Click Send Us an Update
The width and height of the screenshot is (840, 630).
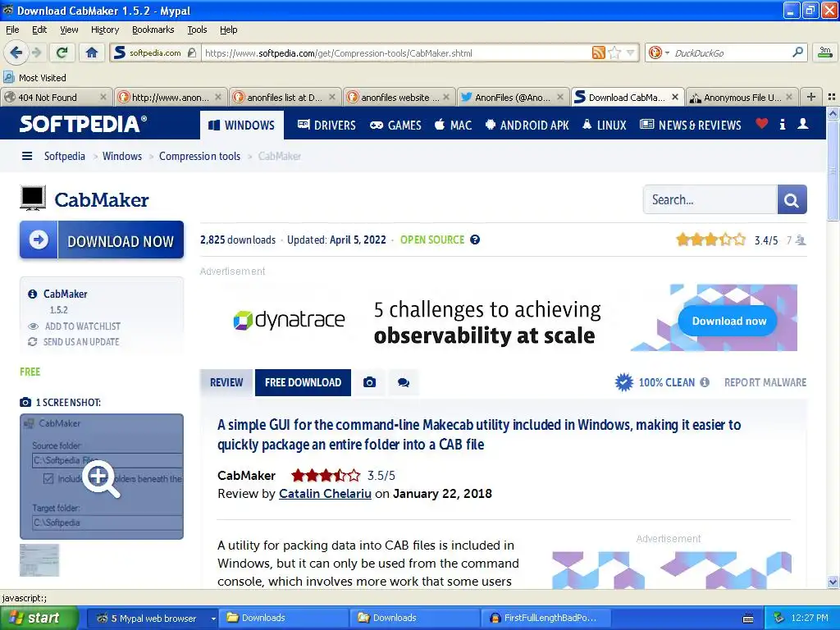tap(73, 342)
